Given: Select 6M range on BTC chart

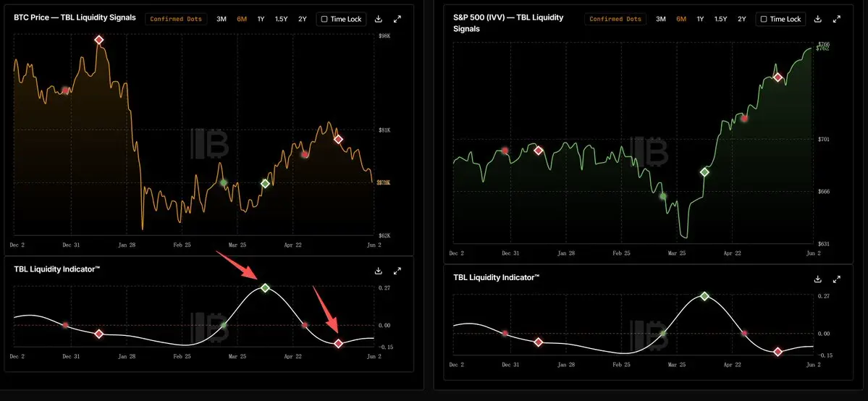Looking at the screenshot, I should pos(242,19).
